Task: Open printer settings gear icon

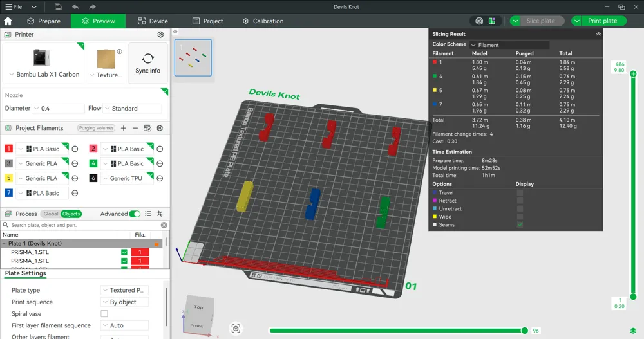Action: point(160,35)
